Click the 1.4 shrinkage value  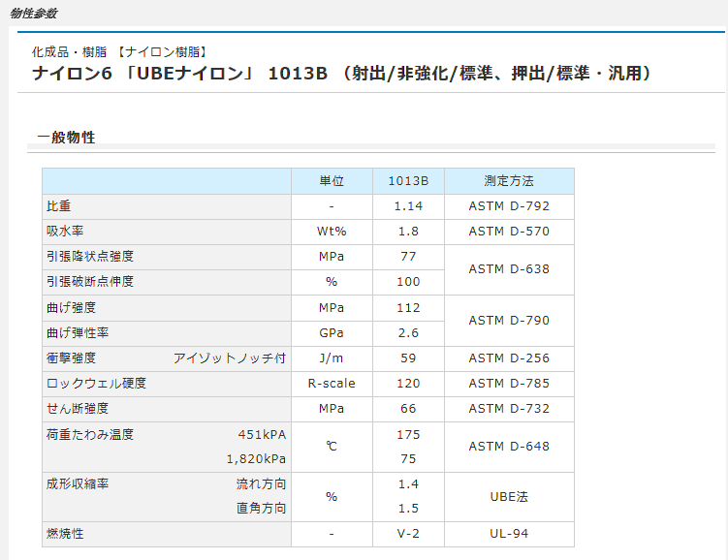pos(408,483)
